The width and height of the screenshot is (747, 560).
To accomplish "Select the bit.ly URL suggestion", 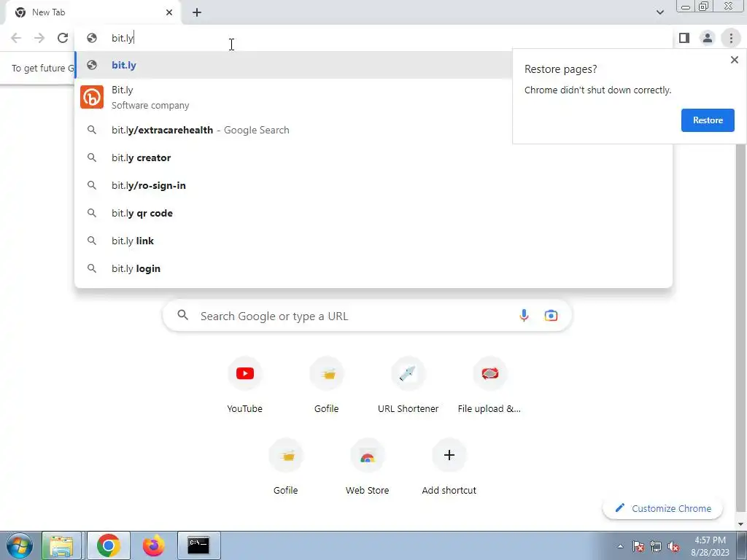I will tap(373, 65).
